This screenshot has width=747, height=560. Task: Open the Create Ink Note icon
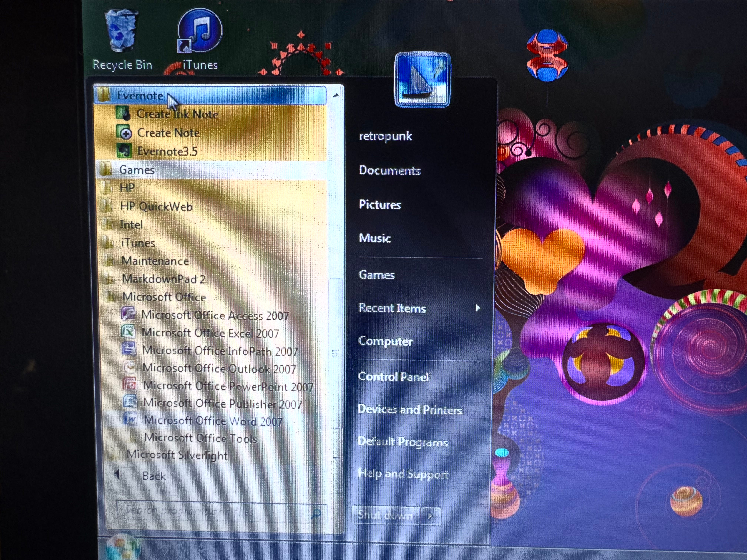[123, 113]
